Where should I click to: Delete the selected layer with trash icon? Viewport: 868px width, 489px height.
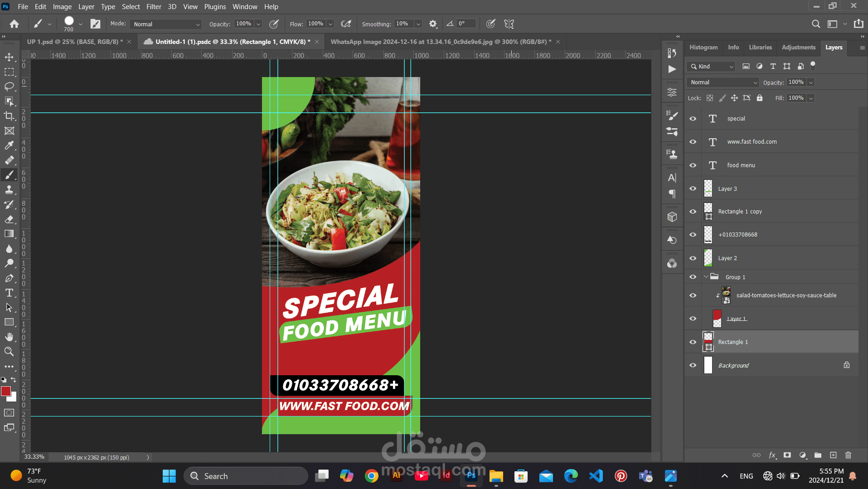coord(849,455)
